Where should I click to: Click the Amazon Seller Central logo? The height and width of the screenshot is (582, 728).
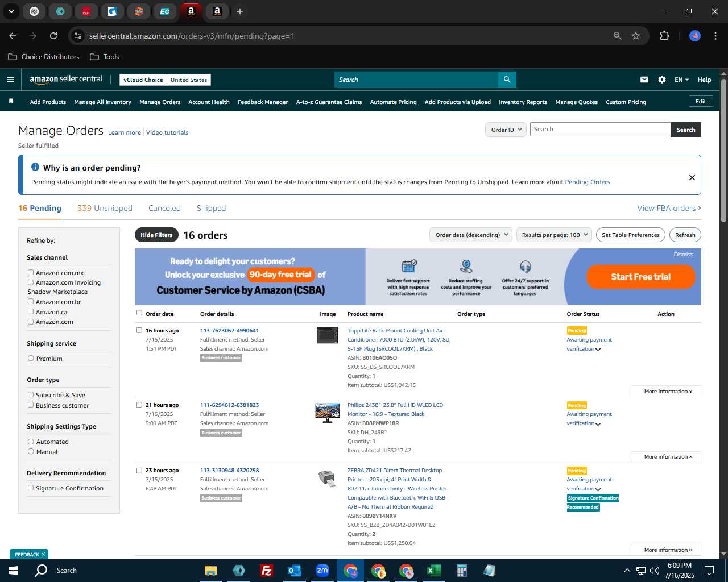coord(66,80)
